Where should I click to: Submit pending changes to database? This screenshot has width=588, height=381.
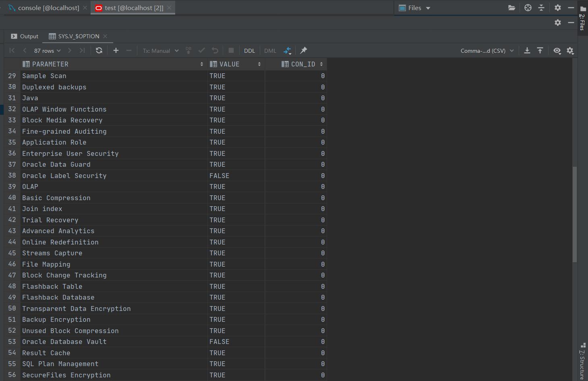pyautogui.click(x=188, y=50)
